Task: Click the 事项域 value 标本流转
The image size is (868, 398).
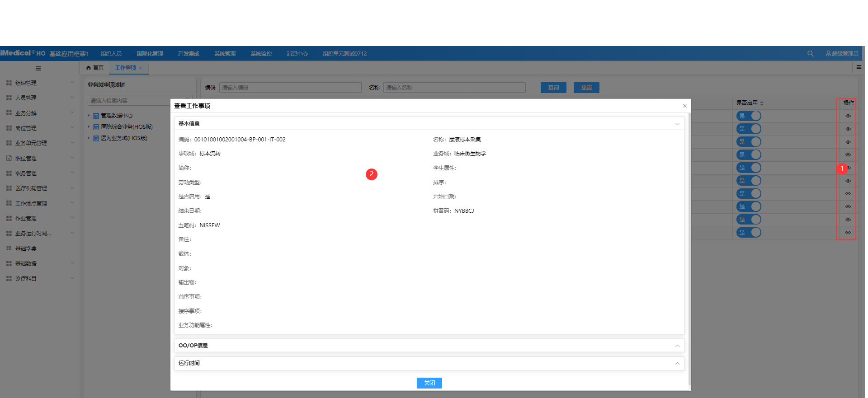Action: pyautogui.click(x=210, y=154)
